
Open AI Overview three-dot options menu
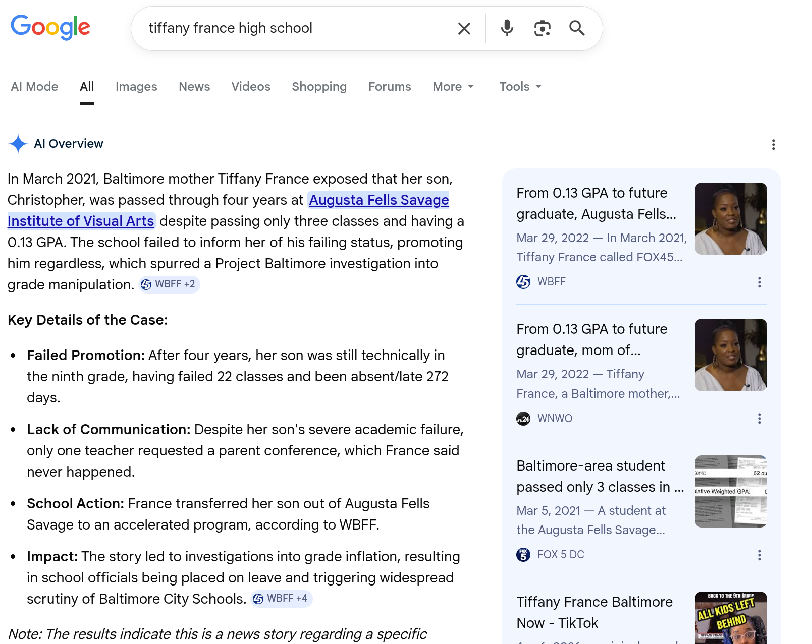tap(773, 145)
